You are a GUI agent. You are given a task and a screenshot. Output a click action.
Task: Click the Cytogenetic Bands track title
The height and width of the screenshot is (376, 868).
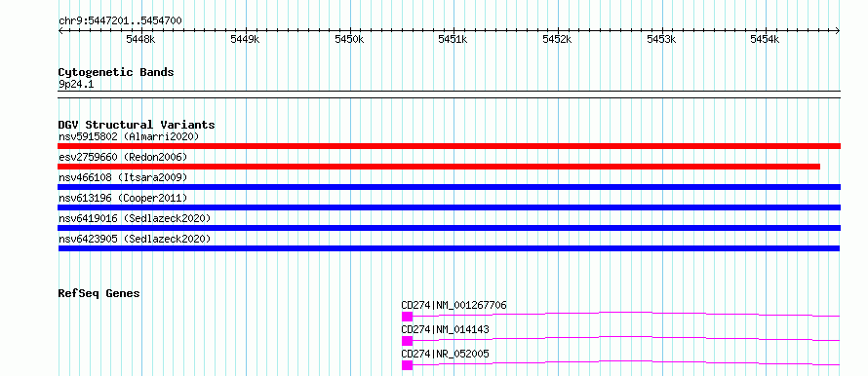(x=116, y=72)
